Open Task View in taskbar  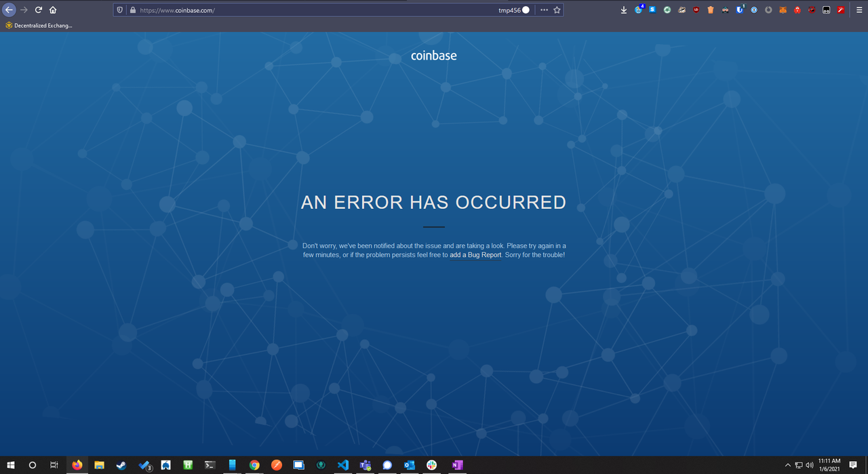pos(54,465)
